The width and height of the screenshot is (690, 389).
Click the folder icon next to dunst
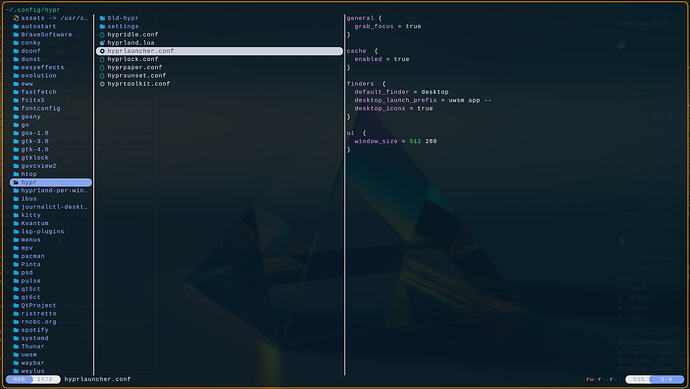point(16,59)
